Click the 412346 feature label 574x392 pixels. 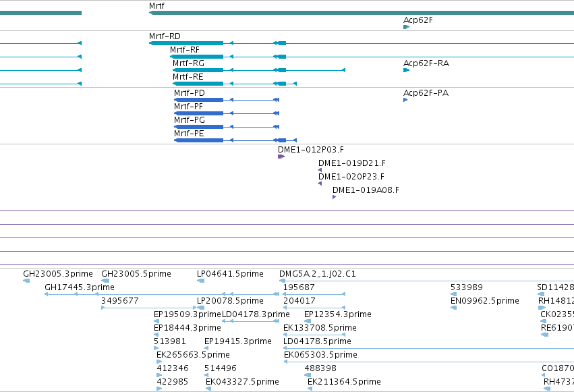(173, 368)
